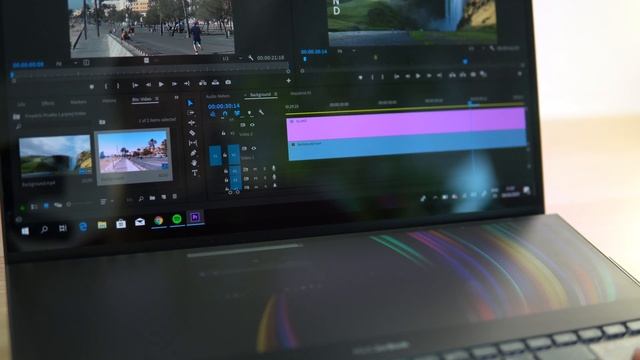This screenshot has height=360, width=640.
Task: Click Mark In in the Source monitor
Action: [106, 86]
